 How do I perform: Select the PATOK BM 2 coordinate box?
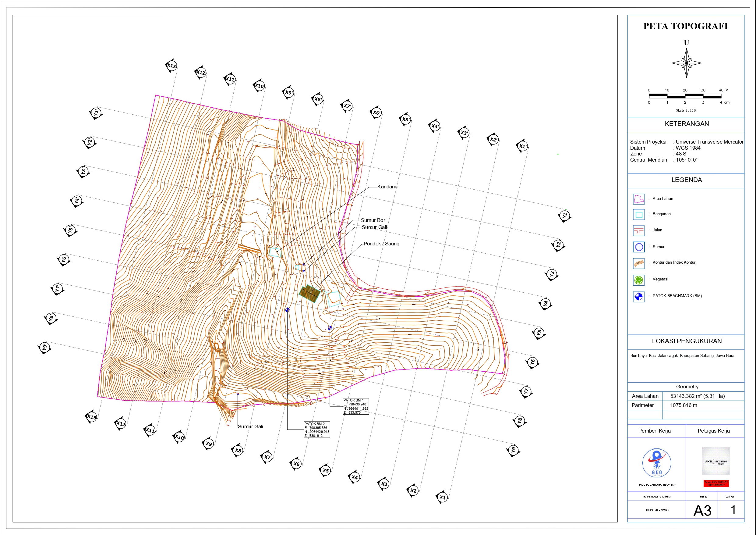click(317, 430)
